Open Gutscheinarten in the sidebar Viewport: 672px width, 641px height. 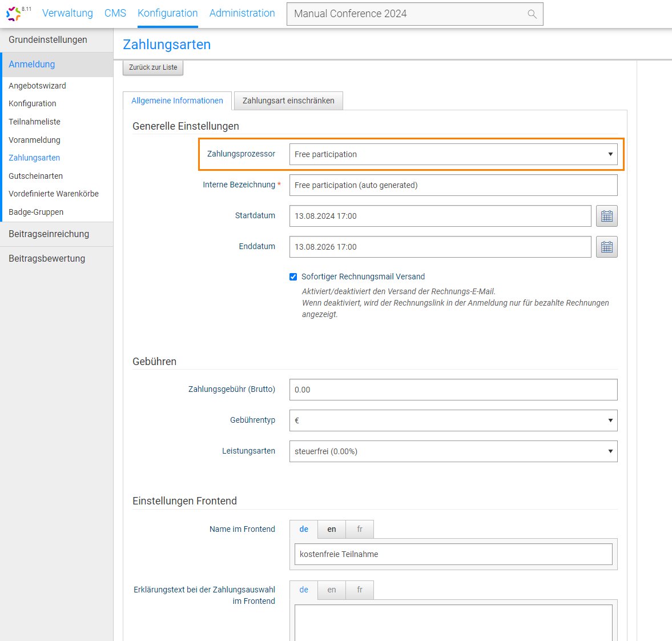(x=35, y=176)
